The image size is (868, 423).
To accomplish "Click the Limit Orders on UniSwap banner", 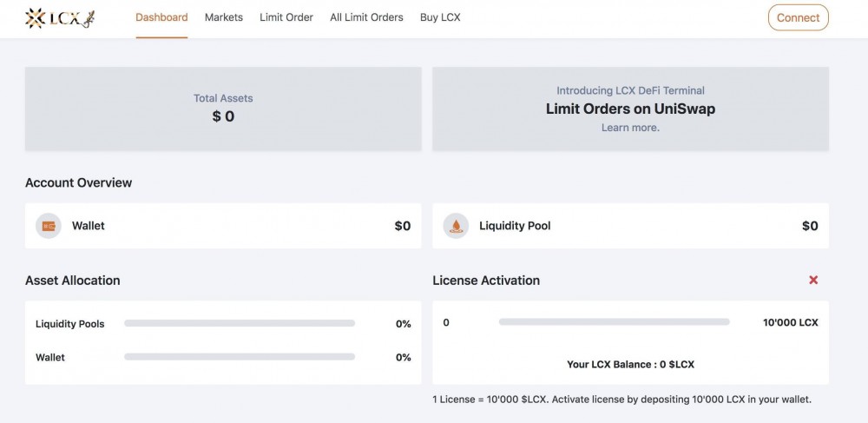I will point(630,109).
